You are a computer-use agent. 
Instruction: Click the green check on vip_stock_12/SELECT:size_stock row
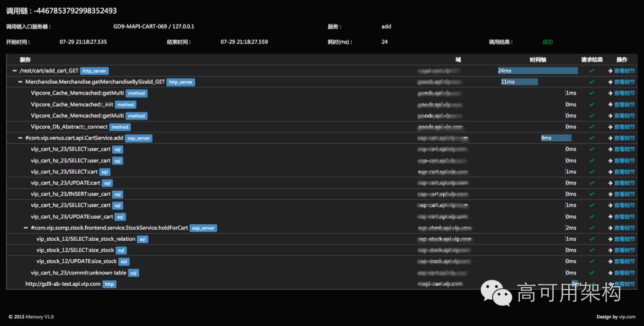tap(591, 250)
